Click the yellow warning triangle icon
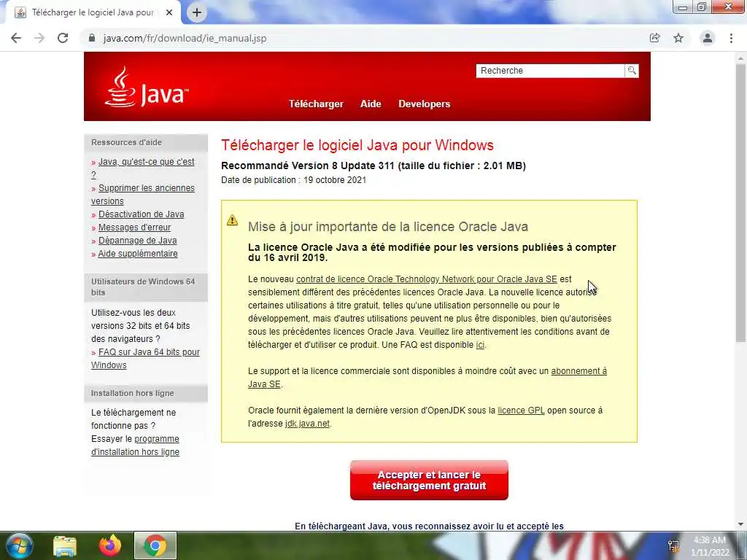This screenshot has width=747, height=560. (x=232, y=220)
